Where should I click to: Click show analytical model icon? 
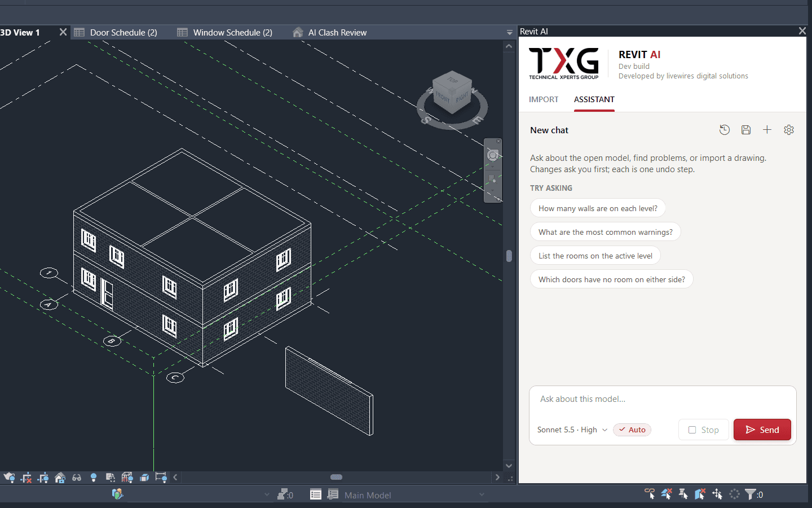coord(127,478)
